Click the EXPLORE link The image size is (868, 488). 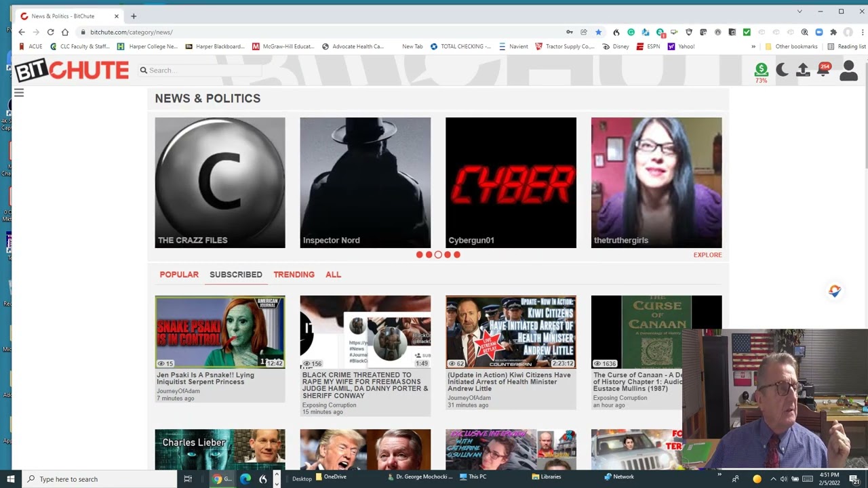click(x=707, y=255)
